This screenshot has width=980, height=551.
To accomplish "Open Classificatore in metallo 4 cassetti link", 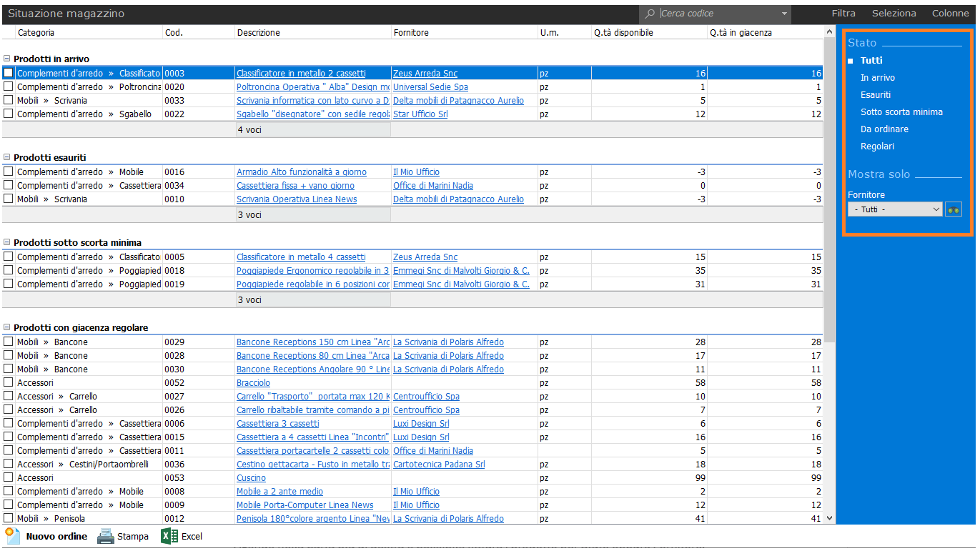I will pyautogui.click(x=301, y=257).
